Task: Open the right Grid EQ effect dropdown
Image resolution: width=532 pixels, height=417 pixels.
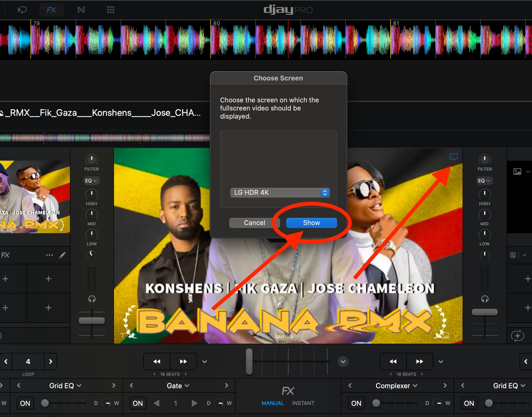Action: pos(509,386)
